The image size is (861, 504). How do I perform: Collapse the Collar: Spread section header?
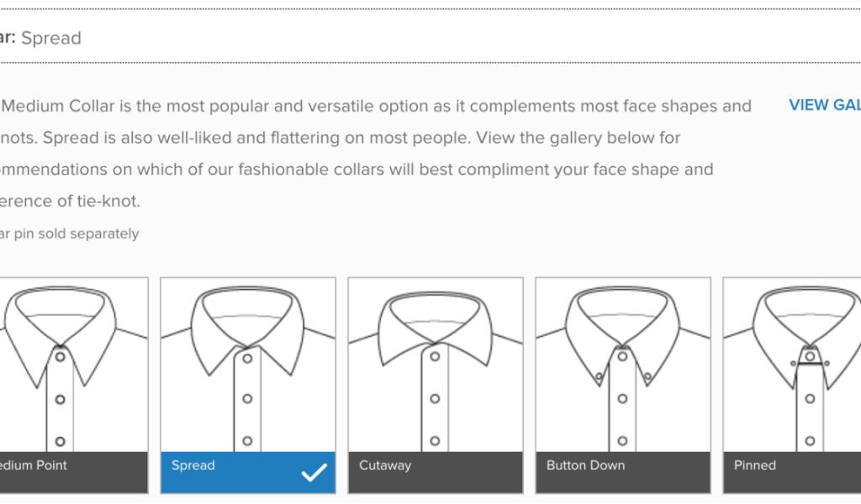coord(420,38)
